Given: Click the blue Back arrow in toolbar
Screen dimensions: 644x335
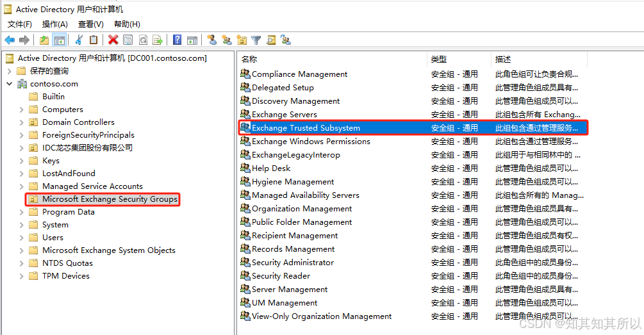Looking at the screenshot, I should coord(10,40).
